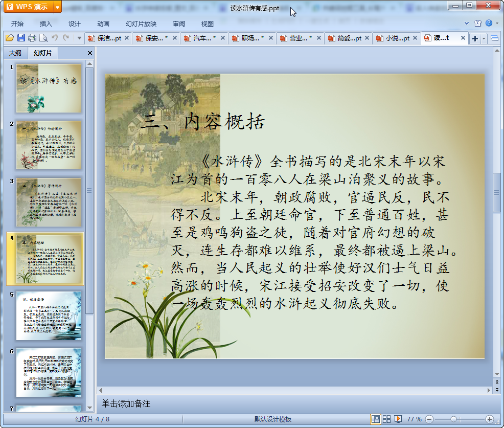Screen dimensions: 504x428
Task: Close the 职场... document tab
Action: pos(270,38)
